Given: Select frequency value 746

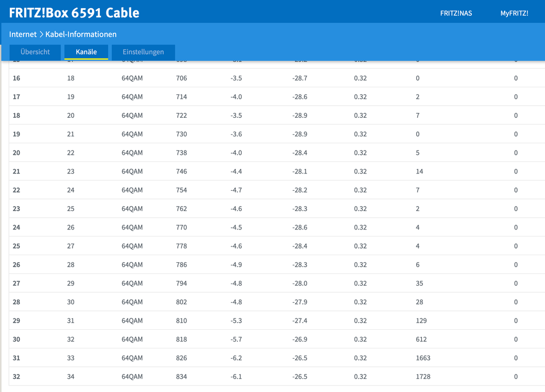Looking at the screenshot, I should [182, 172].
